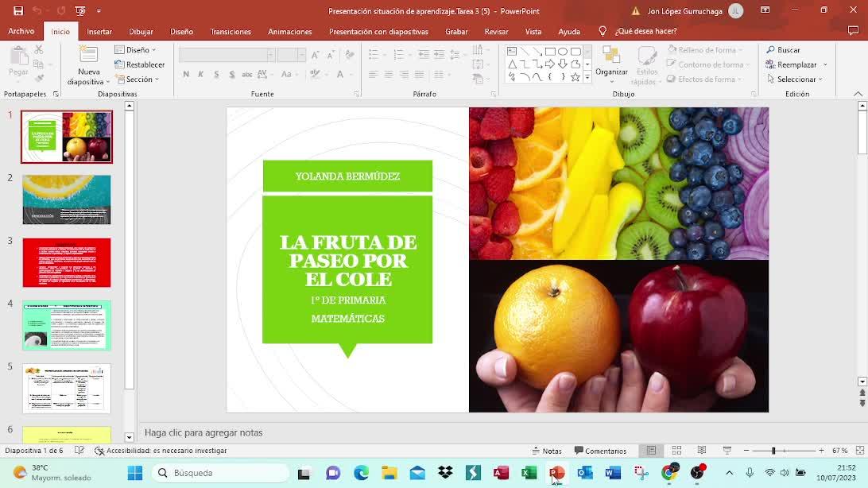The image size is (868, 488).
Task: Open ribbon display options icon
Action: (x=765, y=10)
